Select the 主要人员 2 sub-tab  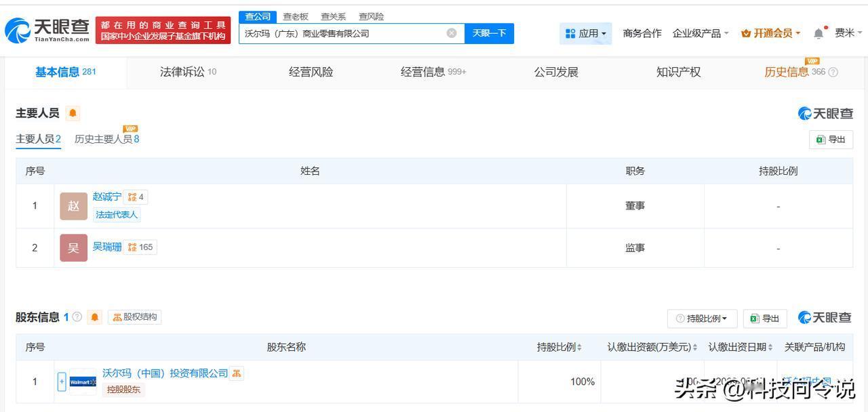(x=39, y=139)
